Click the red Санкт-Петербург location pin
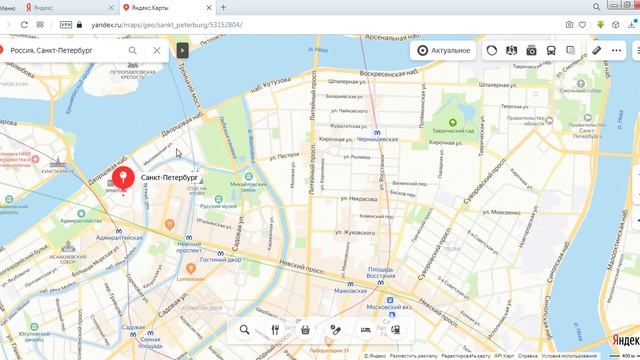Viewport: 640px width, 360px height. coord(123,178)
